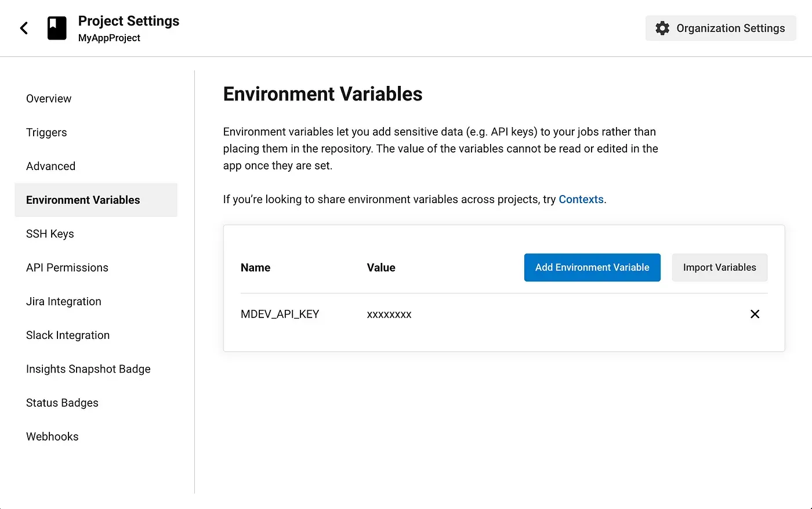Open the Overview settings section
812x509 pixels.
pos(49,99)
